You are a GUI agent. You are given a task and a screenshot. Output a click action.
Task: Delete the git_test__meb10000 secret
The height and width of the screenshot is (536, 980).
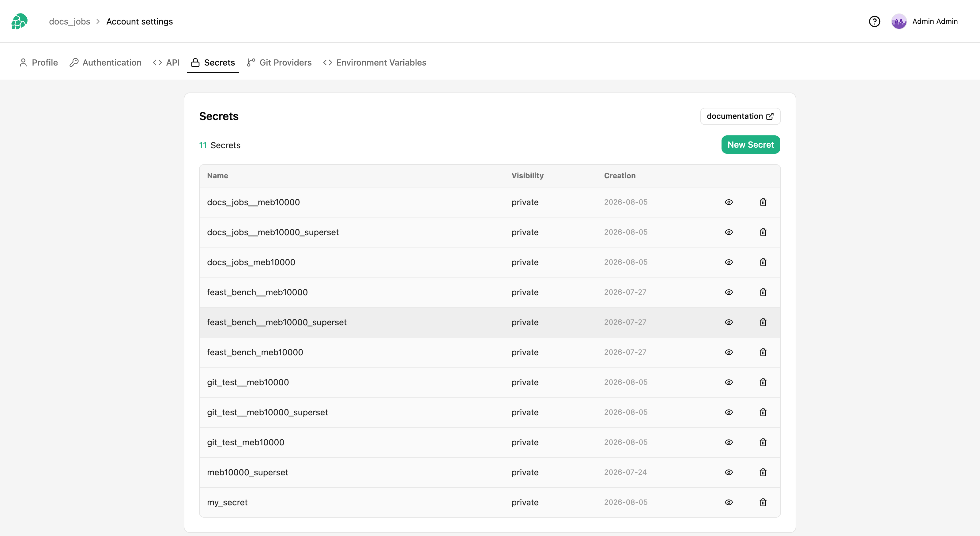click(763, 382)
